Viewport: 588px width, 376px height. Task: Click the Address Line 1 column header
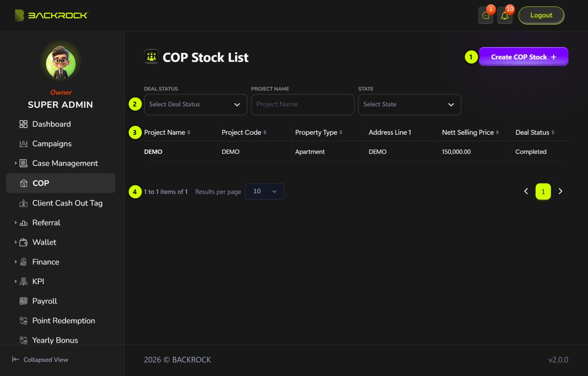coord(390,132)
